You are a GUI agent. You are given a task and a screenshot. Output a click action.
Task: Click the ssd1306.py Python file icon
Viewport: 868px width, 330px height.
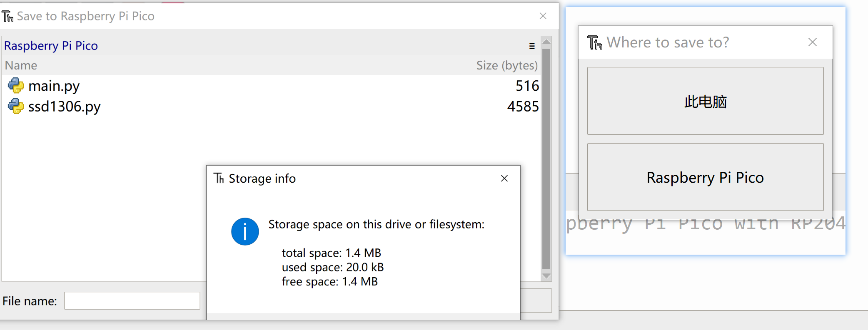coord(16,107)
